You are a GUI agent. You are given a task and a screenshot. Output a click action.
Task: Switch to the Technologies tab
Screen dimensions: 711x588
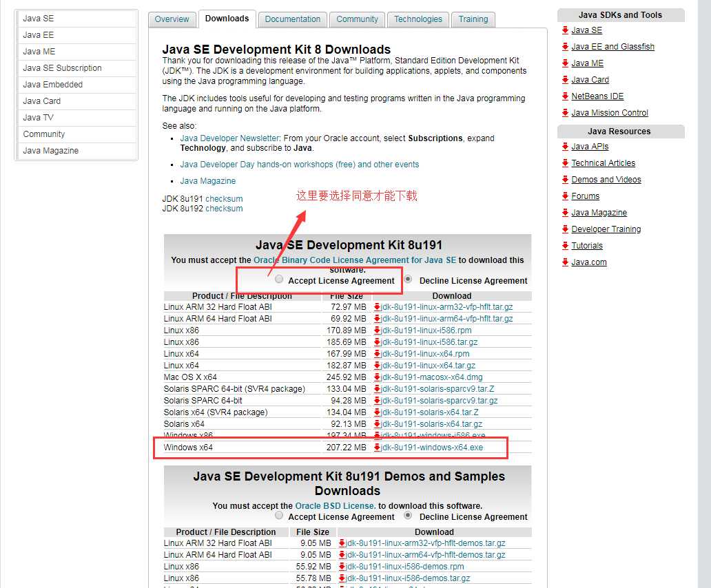click(418, 19)
